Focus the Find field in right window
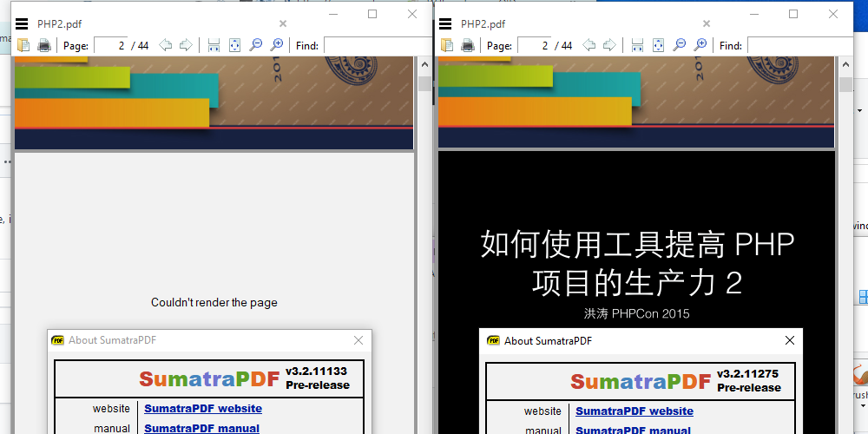This screenshot has height=434, width=868. (x=800, y=45)
